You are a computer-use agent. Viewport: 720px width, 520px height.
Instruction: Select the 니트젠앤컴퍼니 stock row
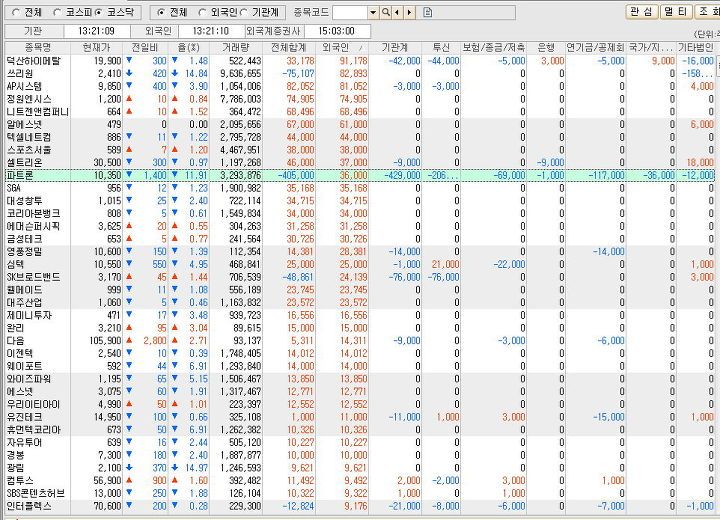(x=360, y=112)
